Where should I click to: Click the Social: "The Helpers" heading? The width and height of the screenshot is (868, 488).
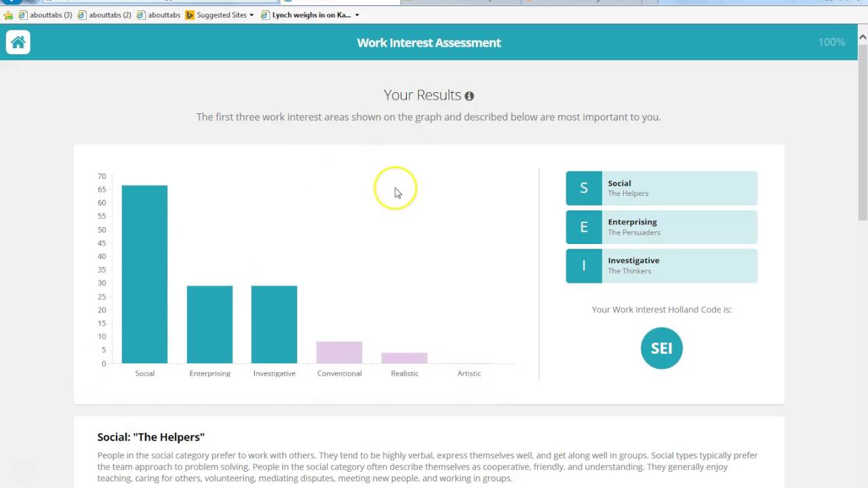pos(151,437)
